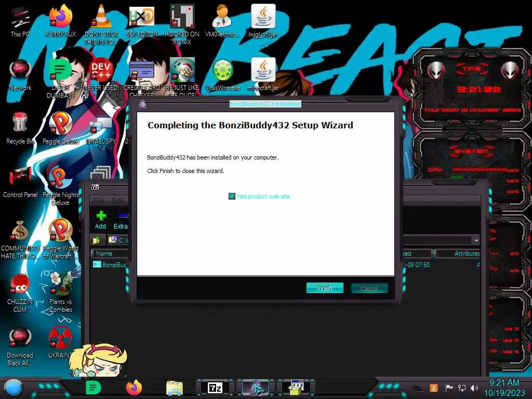
Task: Toggle the Visit product web site checkbox
Action: [x=232, y=196]
